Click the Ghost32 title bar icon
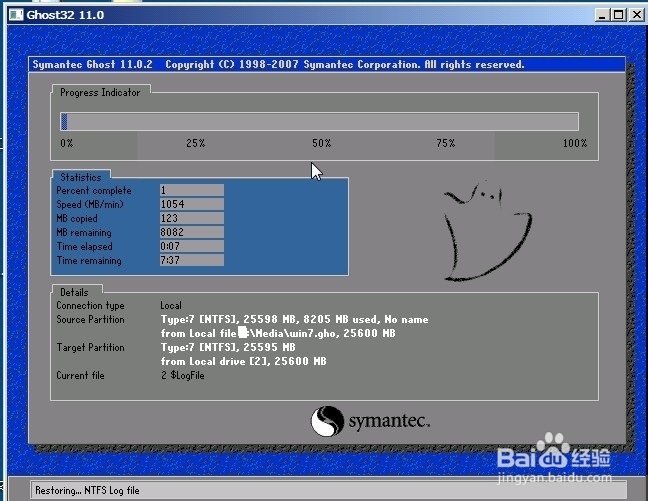 pos(16,15)
